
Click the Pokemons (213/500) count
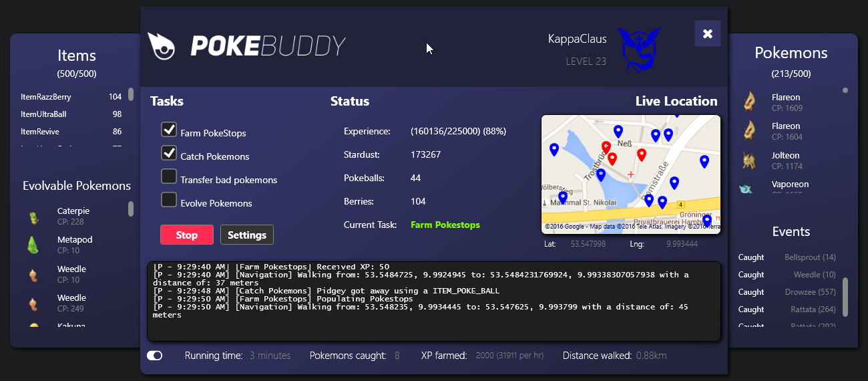pyautogui.click(x=791, y=74)
